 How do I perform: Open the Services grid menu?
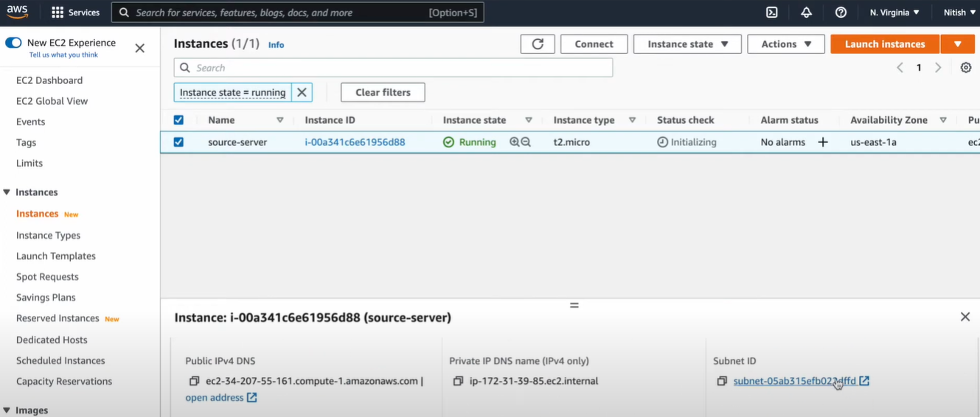tap(76, 13)
